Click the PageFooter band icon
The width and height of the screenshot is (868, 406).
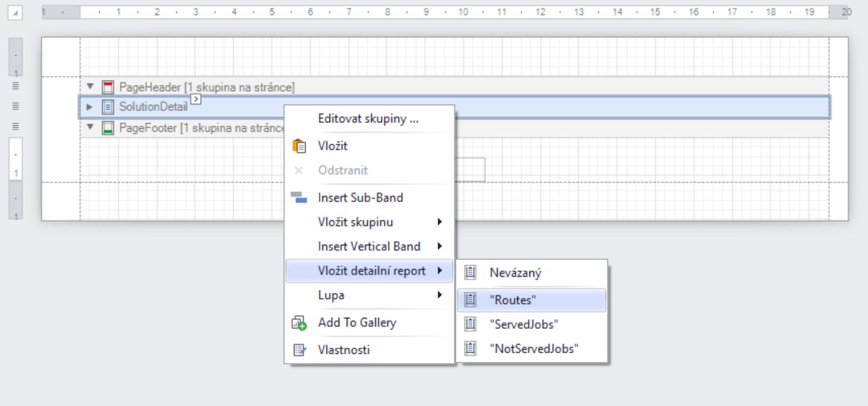point(108,128)
